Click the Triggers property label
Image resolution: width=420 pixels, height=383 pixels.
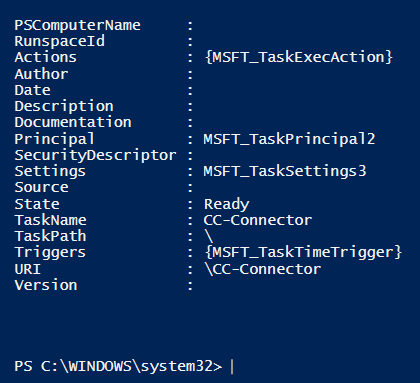(50, 253)
